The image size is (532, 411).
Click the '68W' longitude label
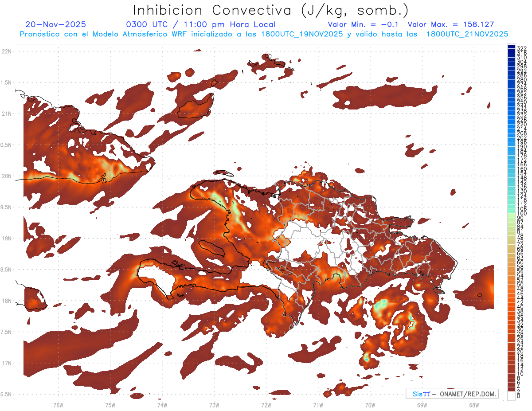[x=473, y=405]
